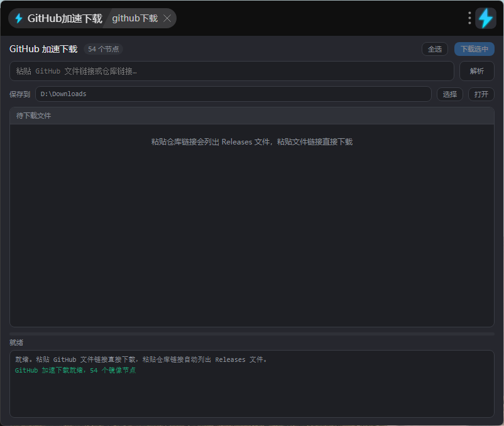Focus the GitHub link paste input field
Viewport: 504px width, 426px height.
[x=232, y=71]
